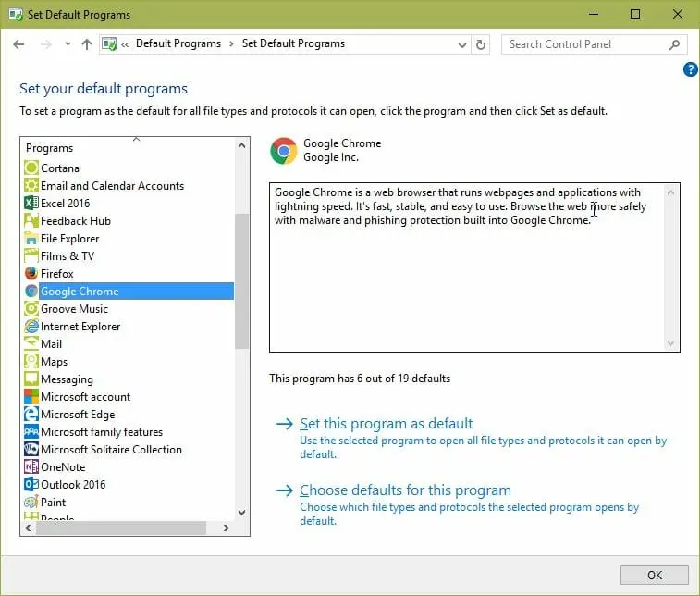Click the Microsoft Edge icon
Image resolution: width=700 pixels, height=596 pixels.
click(x=31, y=414)
